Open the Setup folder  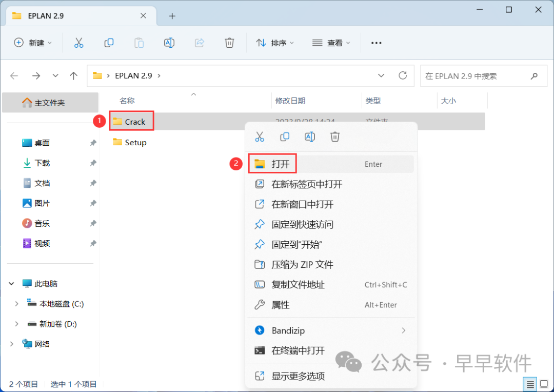(135, 143)
